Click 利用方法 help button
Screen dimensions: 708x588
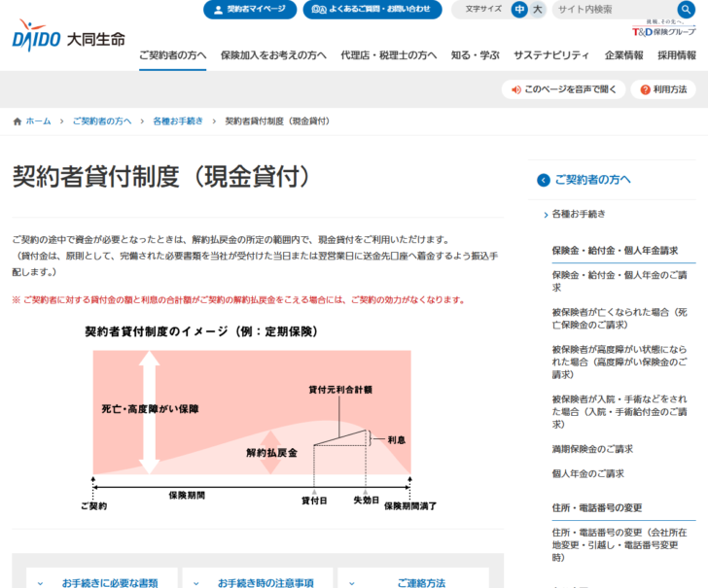pos(663,89)
